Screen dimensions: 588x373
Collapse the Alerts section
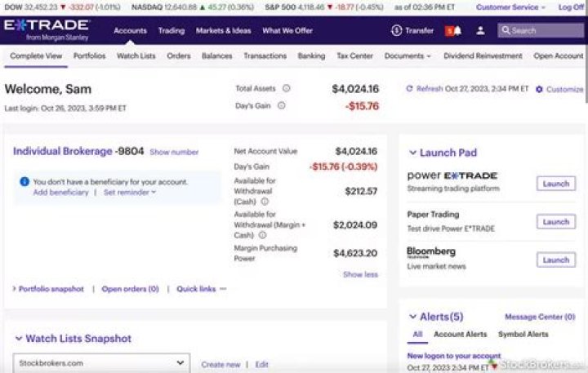pyautogui.click(x=412, y=317)
